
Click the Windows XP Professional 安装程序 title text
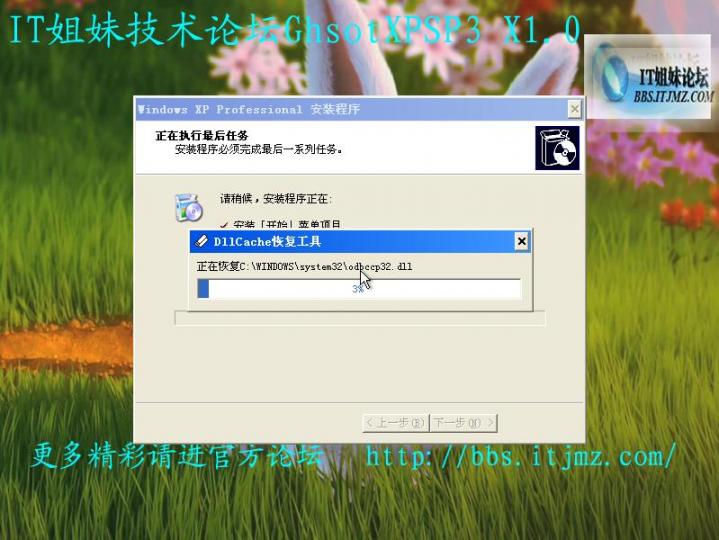(248, 110)
